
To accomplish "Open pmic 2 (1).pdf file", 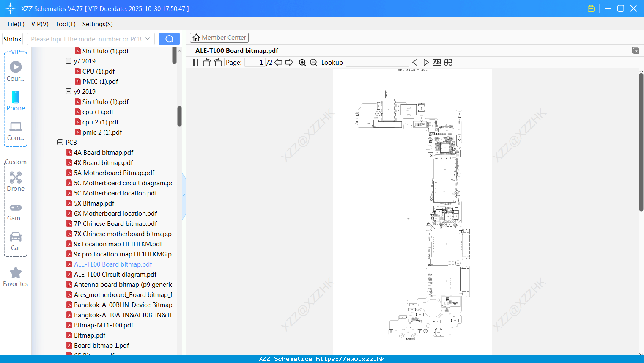I will [102, 132].
